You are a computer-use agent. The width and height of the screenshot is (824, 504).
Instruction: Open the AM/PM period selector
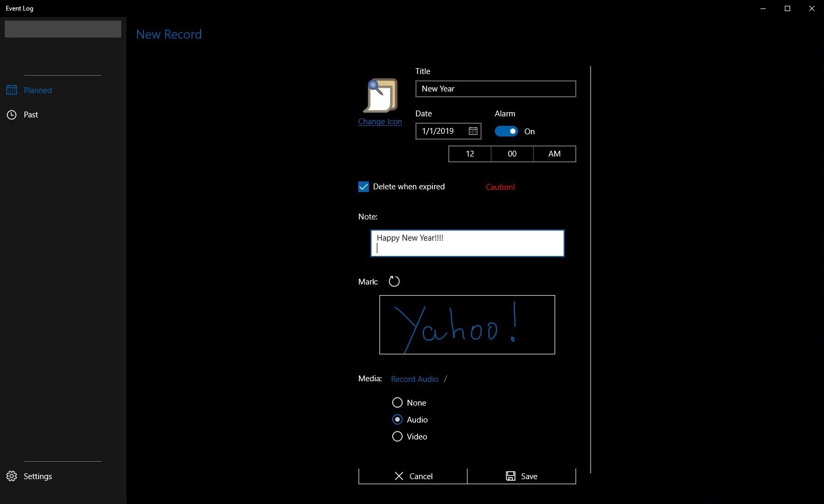point(555,154)
